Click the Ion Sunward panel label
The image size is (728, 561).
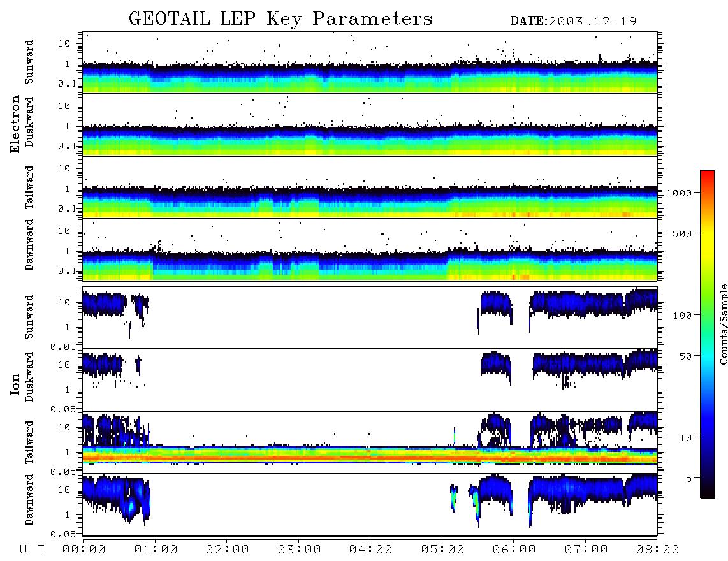tap(29, 317)
